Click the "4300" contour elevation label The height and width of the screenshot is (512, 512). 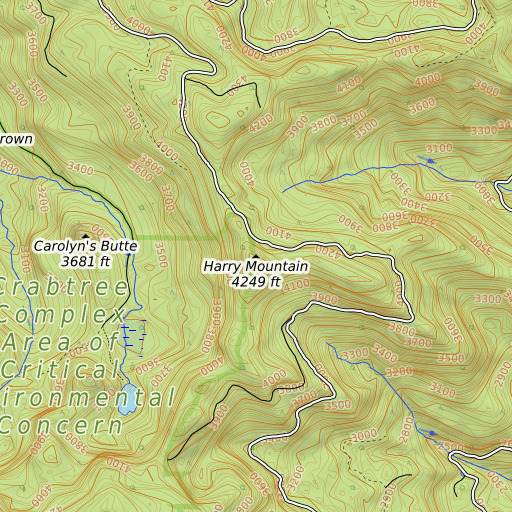237,85
